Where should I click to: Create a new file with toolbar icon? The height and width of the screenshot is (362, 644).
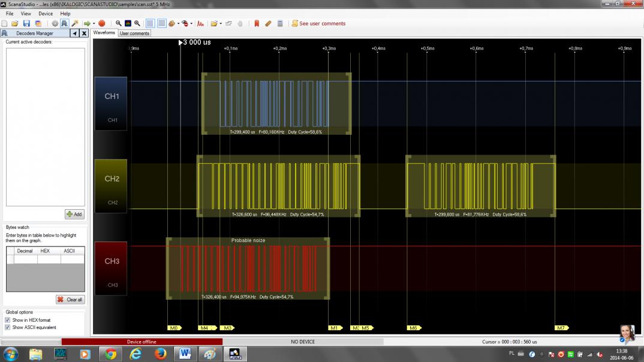click(x=5, y=23)
